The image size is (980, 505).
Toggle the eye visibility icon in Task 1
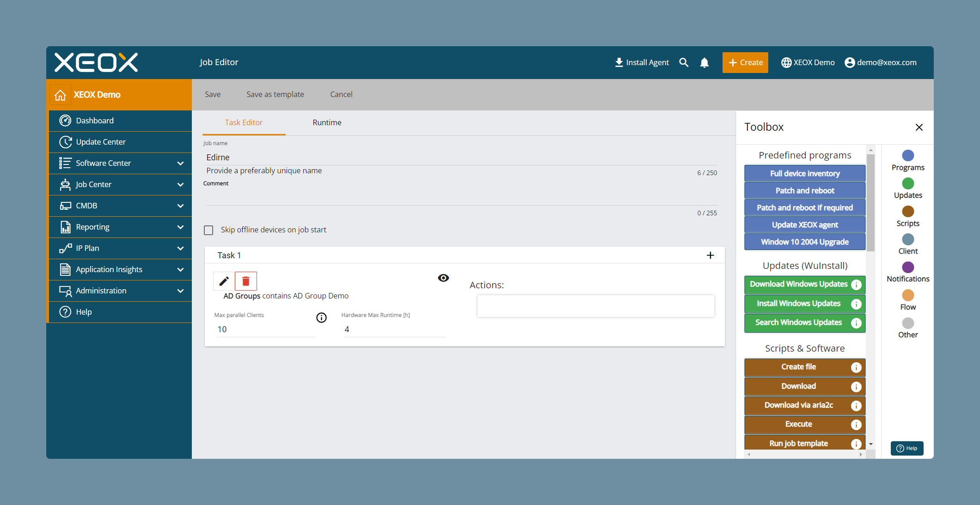(x=443, y=278)
